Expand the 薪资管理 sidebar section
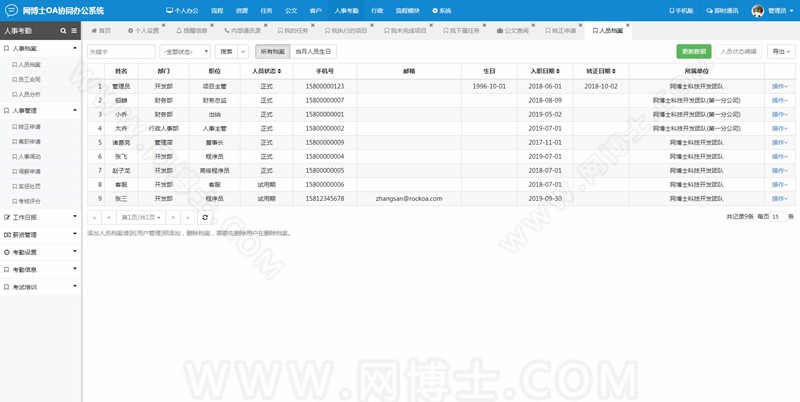 [40, 235]
